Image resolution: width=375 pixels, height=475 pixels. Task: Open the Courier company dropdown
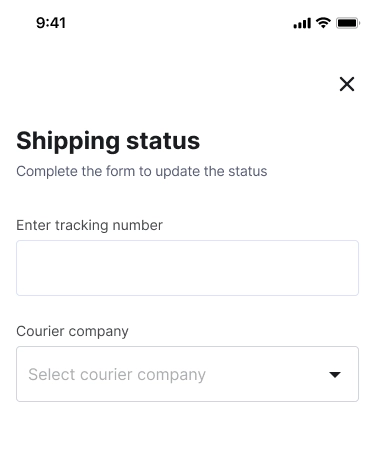(x=187, y=374)
